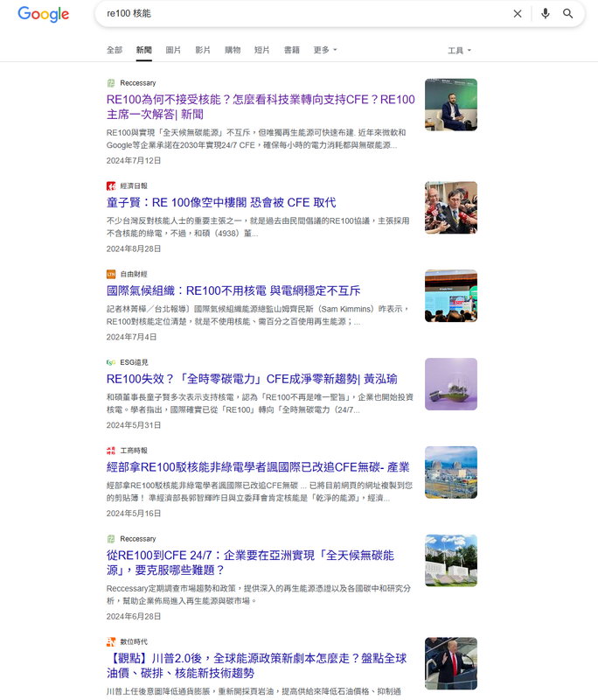Image resolution: width=598 pixels, height=700 pixels.
Task: Click source name 工商時報
Action: click(x=134, y=451)
